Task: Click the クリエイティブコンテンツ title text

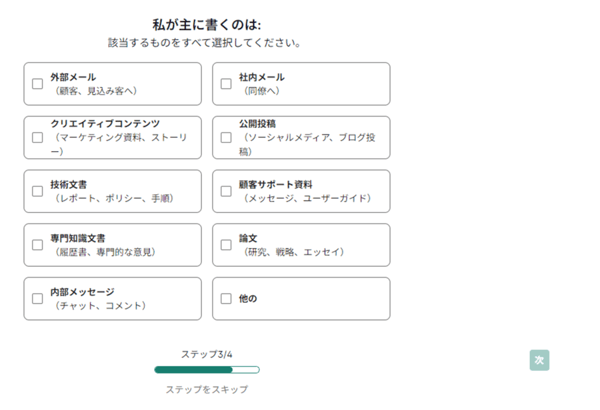Action: 105,124
